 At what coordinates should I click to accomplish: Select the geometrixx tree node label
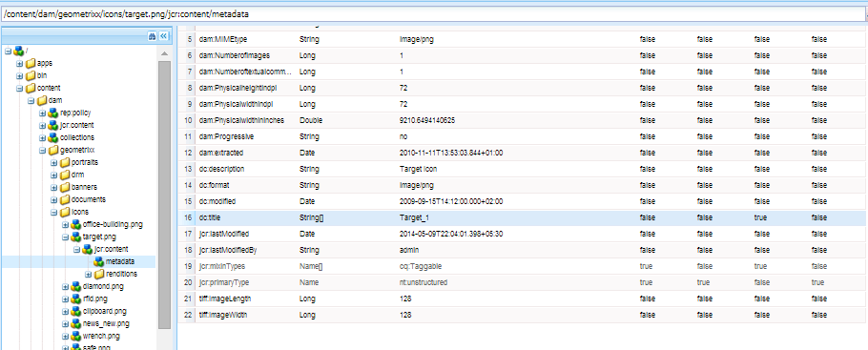click(77, 150)
